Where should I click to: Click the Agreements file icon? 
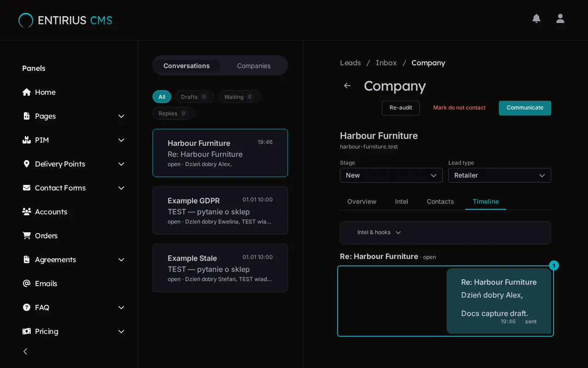click(27, 259)
